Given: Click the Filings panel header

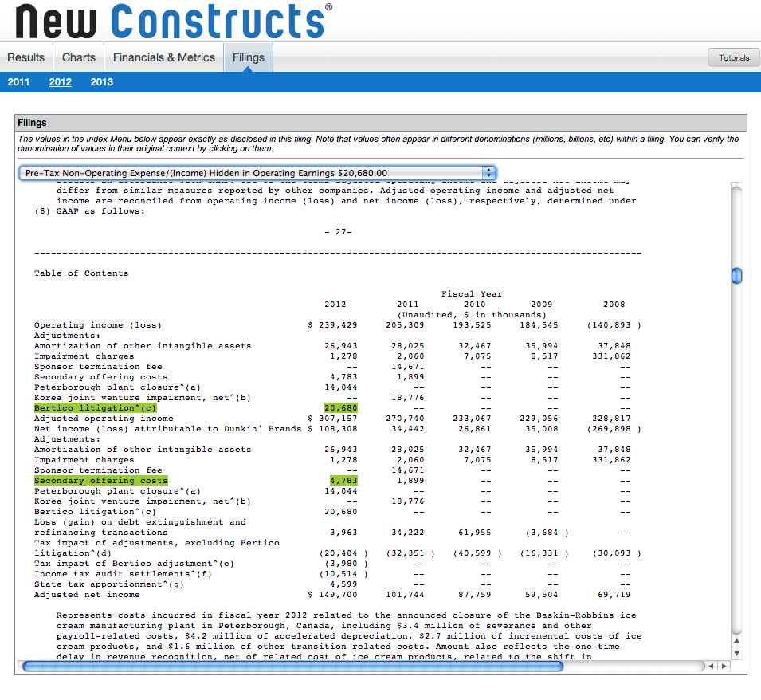Looking at the screenshot, I should coord(381,123).
